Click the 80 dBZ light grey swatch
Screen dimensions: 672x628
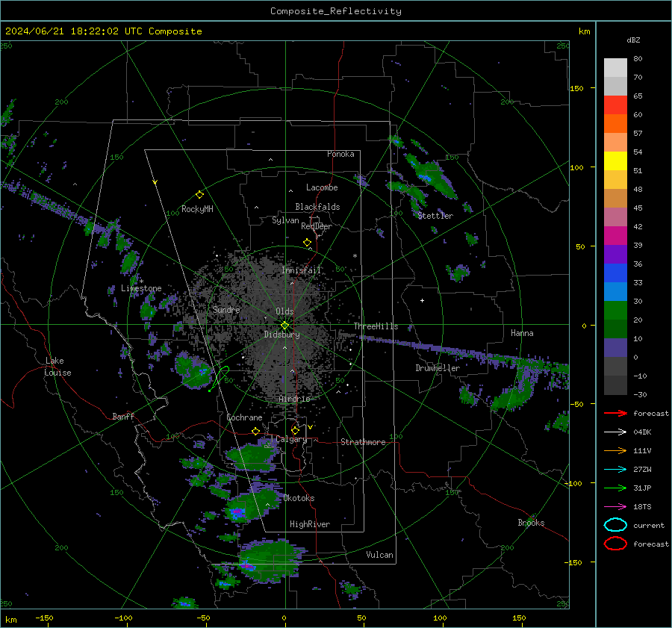(615, 67)
